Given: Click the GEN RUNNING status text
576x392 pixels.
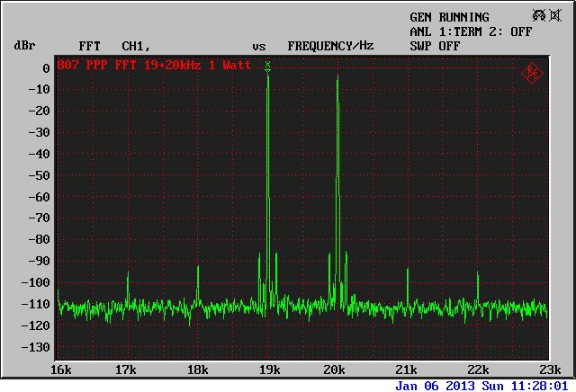Looking at the screenshot, I should (449, 17).
